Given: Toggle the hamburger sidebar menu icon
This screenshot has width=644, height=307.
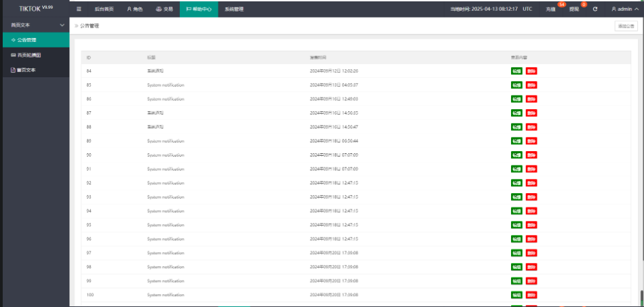Looking at the screenshot, I should [79, 9].
